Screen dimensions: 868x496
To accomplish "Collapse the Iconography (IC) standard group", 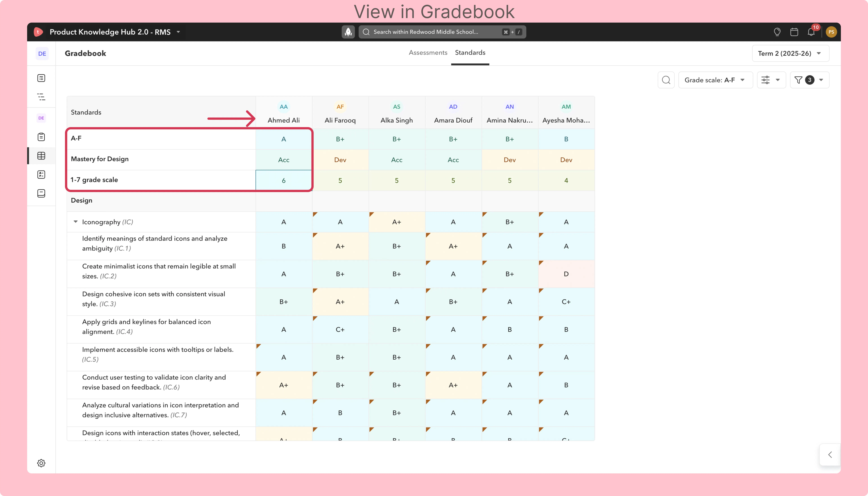I will pyautogui.click(x=76, y=222).
